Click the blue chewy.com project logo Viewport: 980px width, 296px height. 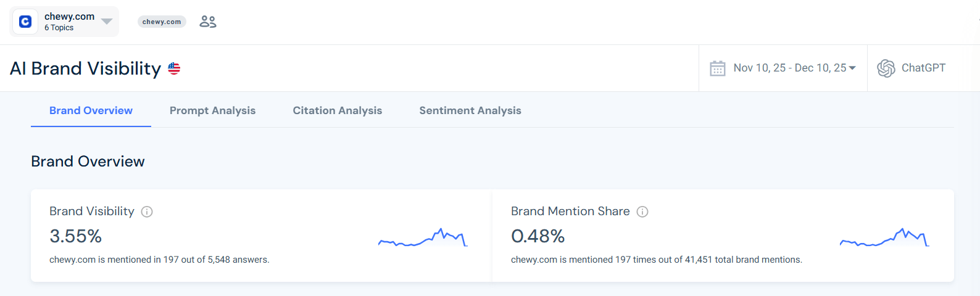coord(25,22)
